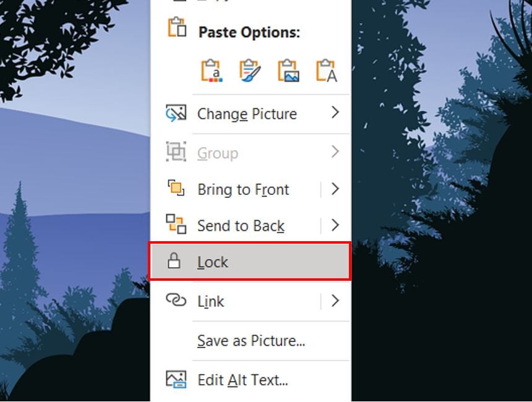Click the Change Picture icon
Image resolution: width=532 pixels, height=402 pixels.
(x=176, y=113)
